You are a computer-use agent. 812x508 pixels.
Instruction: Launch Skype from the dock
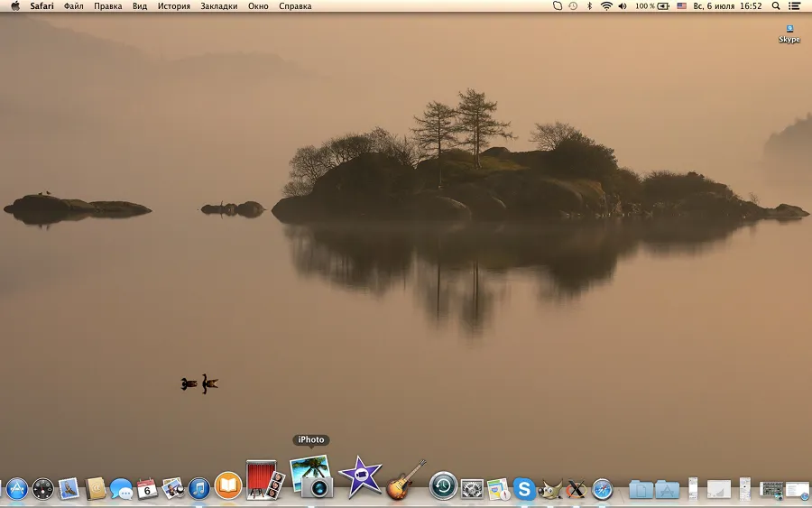[524, 488]
